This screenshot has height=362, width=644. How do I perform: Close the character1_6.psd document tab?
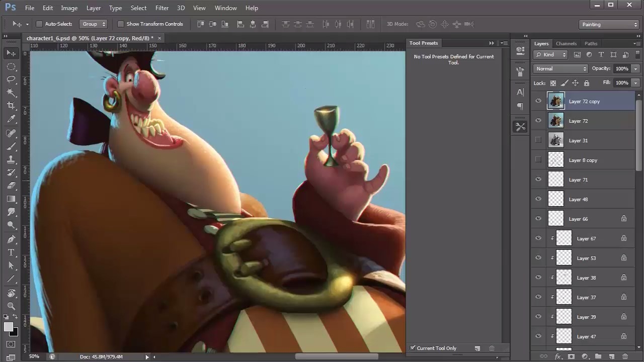coord(159,38)
